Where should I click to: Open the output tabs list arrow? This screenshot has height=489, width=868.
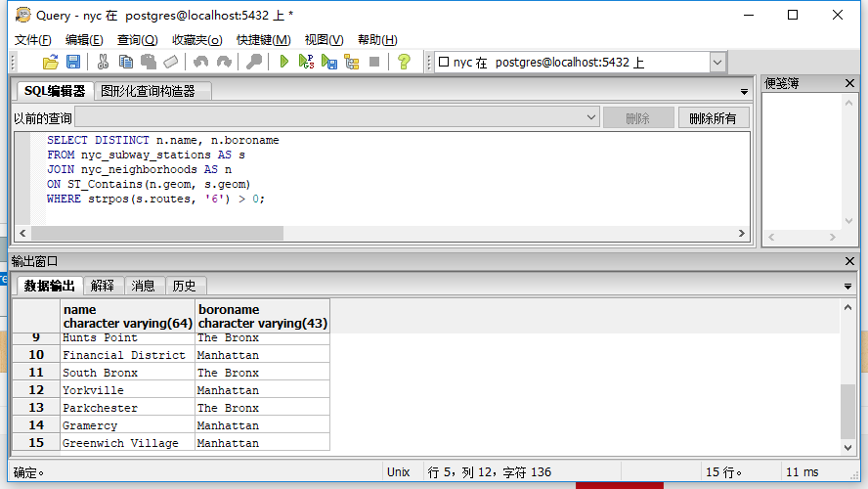click(847, 287)
